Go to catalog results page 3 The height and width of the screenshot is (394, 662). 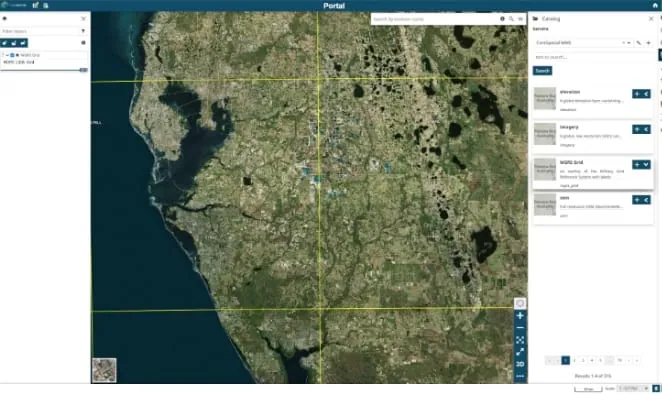[x=583, y=360]
